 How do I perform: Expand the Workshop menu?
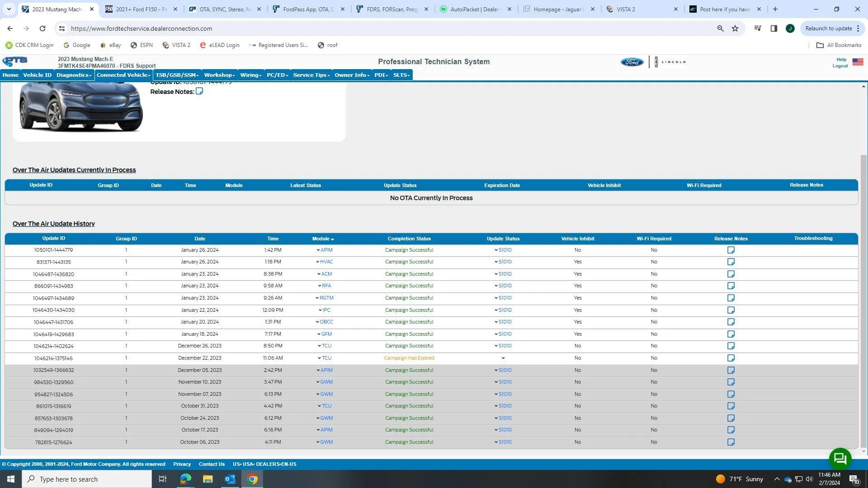[219, 75]
